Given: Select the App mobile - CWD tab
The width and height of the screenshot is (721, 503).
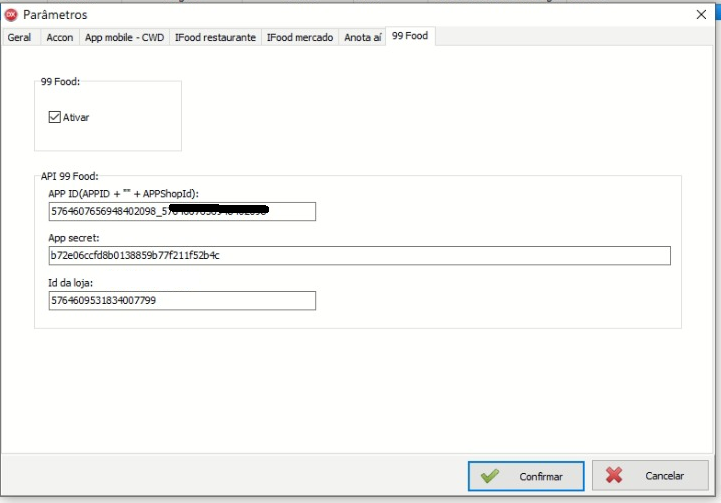Looking at the screenshot, I should 124,37.
